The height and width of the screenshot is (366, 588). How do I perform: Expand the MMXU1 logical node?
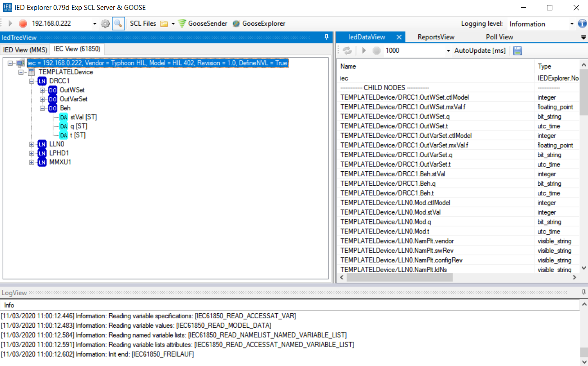click(x=32, y=162)
